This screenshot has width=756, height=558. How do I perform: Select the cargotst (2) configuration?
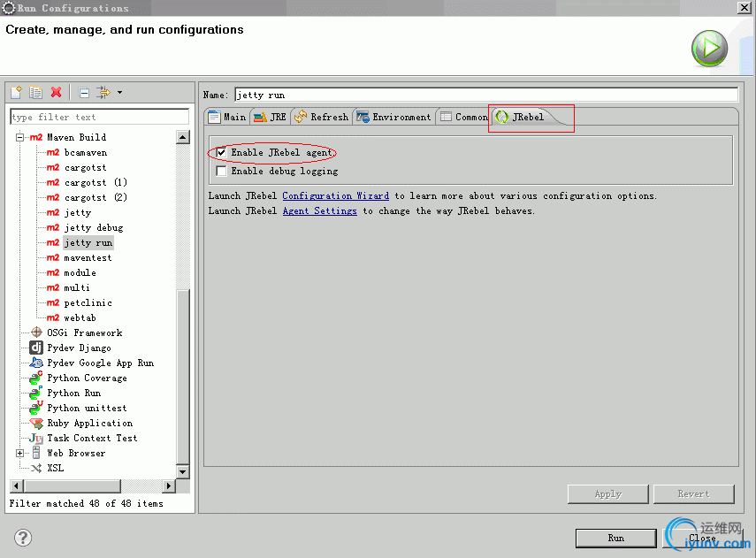tap(95, 197)
